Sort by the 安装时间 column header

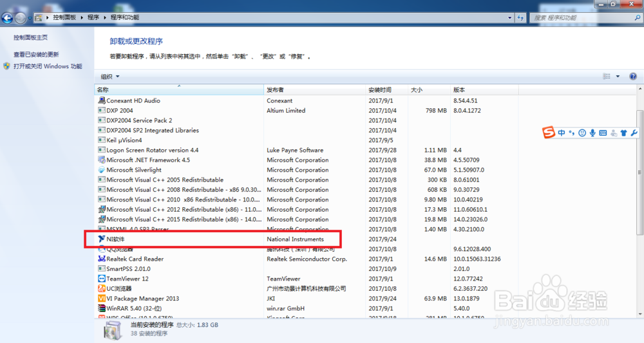coord(387,89)
